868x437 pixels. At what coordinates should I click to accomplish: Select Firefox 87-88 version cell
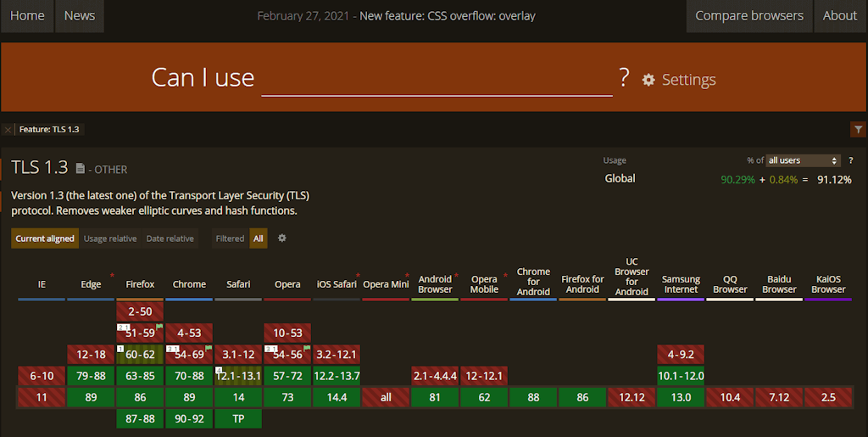point(140,418)
